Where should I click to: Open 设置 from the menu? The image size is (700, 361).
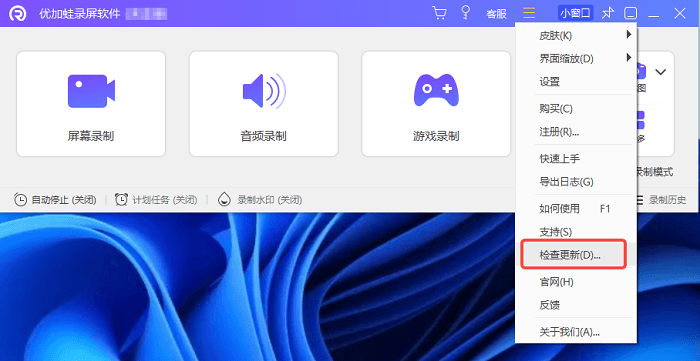pos(576,82)
